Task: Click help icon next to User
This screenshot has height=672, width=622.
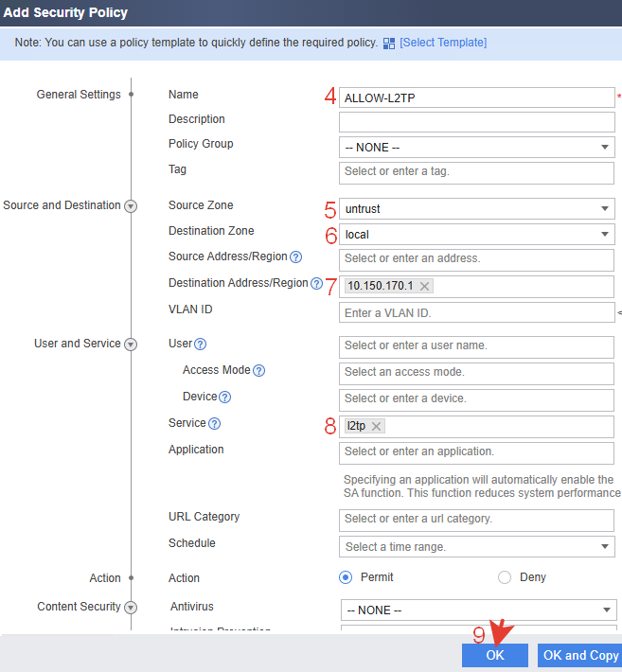Action: (x=200, y=345)
